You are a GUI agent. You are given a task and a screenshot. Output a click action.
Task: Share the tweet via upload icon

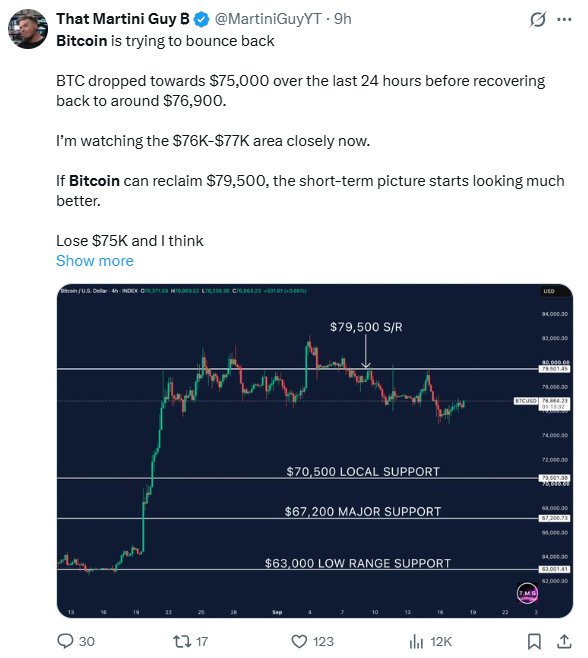(564, 641)
